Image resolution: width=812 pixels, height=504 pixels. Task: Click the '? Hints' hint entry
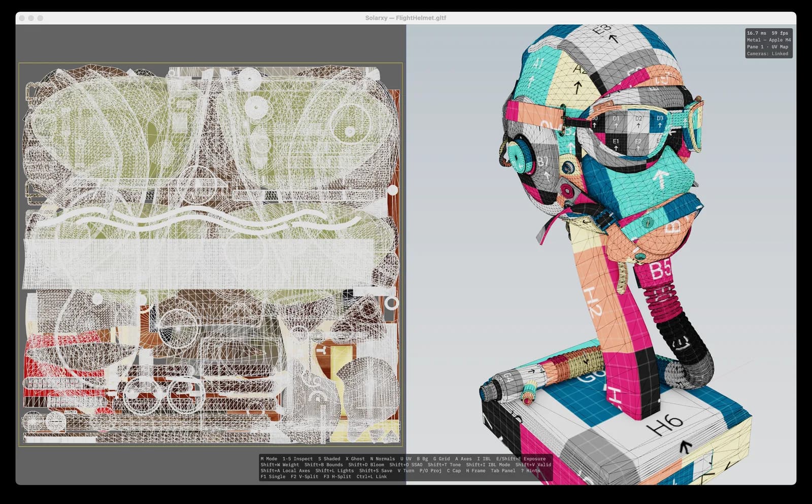pyautogui.click(x=531, y=471)
